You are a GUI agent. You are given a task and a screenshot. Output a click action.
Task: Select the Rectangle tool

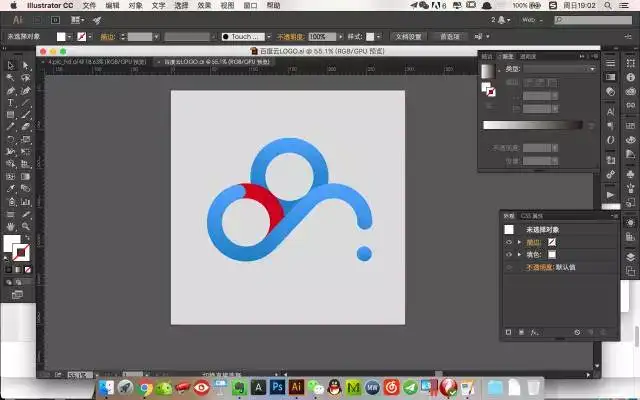pos(11,115)
